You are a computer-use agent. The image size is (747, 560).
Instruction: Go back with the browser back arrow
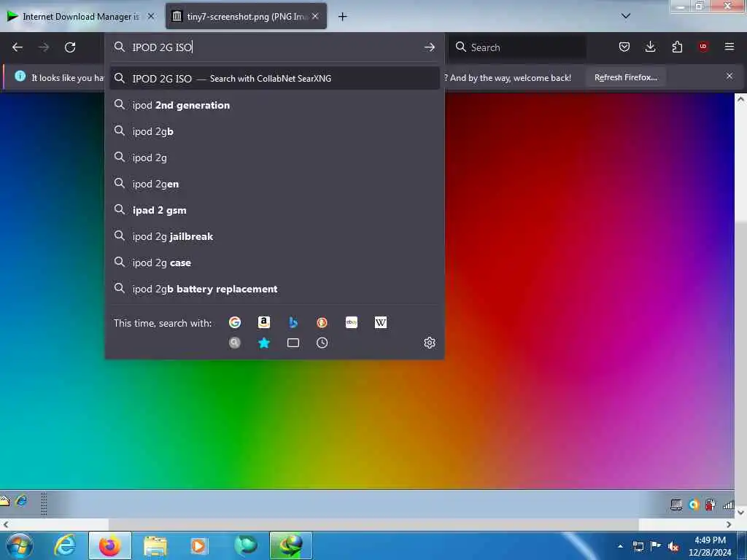pos(18,47)
